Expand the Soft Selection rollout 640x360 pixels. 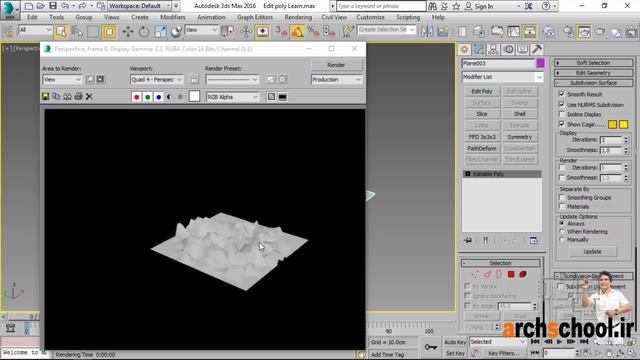pos(593,63)
